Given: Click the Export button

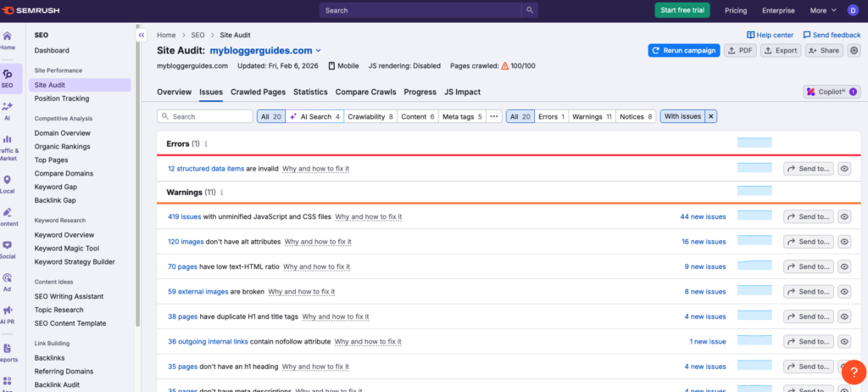Looking at the screenshot, I should pos(781,50).
